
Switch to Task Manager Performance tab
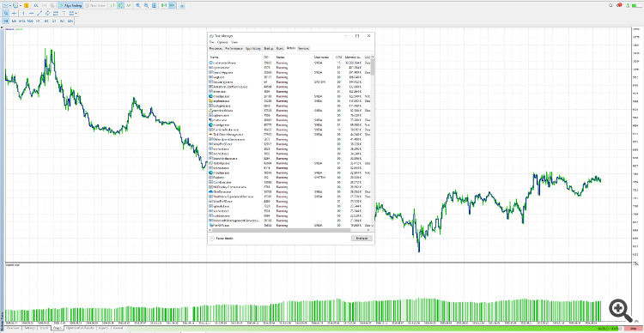pos(234,48)
